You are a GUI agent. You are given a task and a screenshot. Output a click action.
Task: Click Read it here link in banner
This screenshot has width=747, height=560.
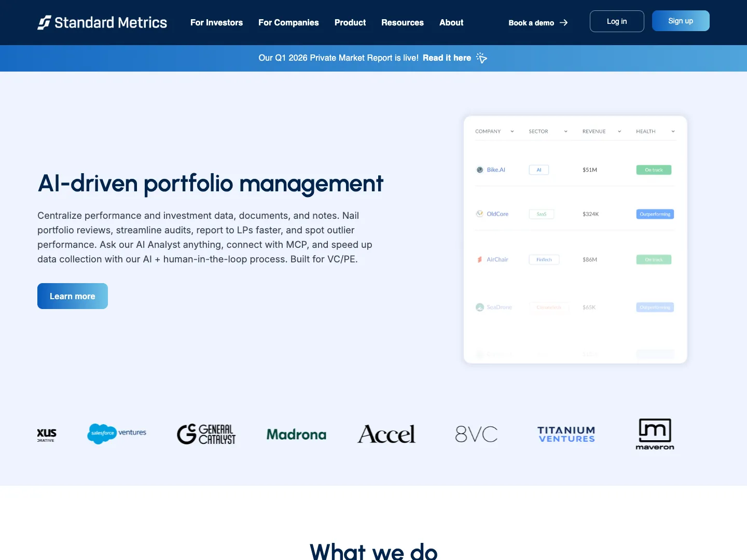click(447, 58)
